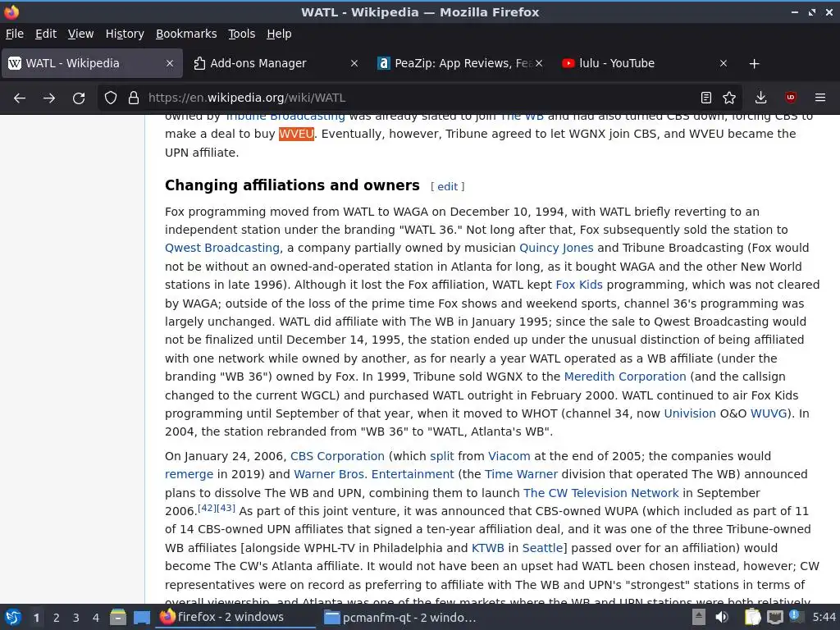The width and height of the screenshot is (840, 630).
Task: Switch to virtual desktop 4
Action: click(x=96, y=618)
